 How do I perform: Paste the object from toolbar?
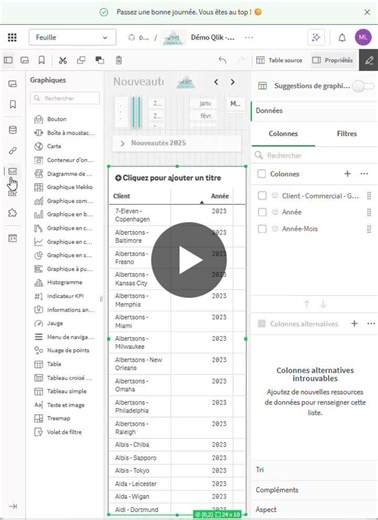[100, 60]
